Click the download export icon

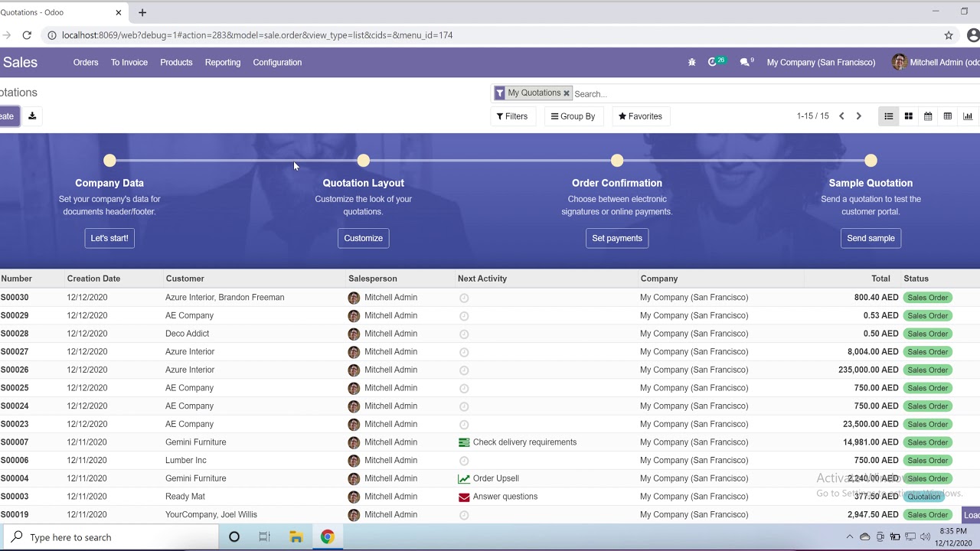tap(32, 116)
